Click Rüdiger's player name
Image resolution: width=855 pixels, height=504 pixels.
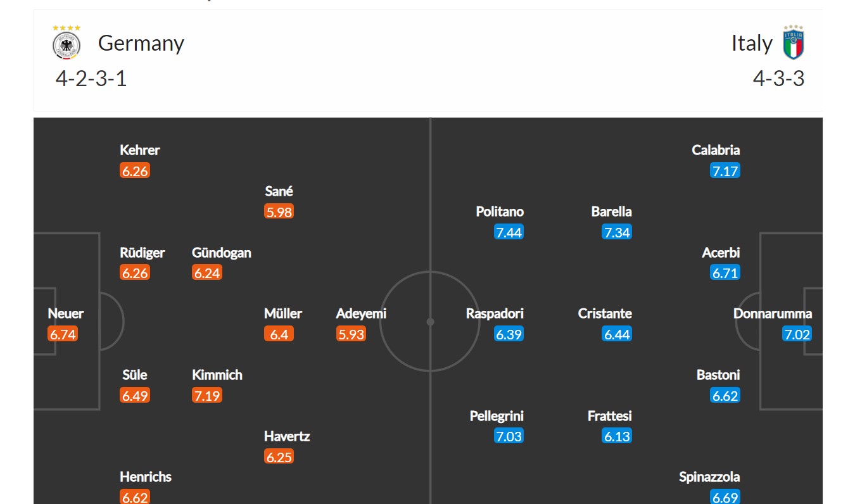point(142,253)
